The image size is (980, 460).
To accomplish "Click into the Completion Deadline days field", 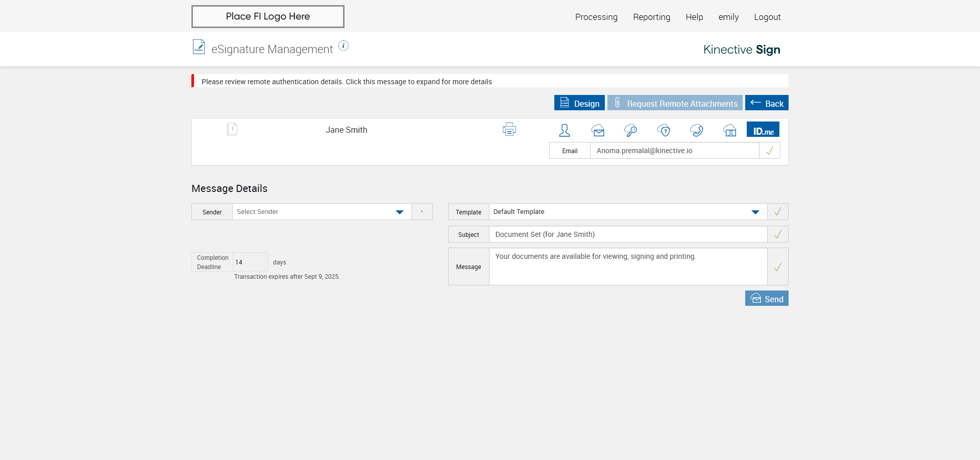I will point(250,262).
